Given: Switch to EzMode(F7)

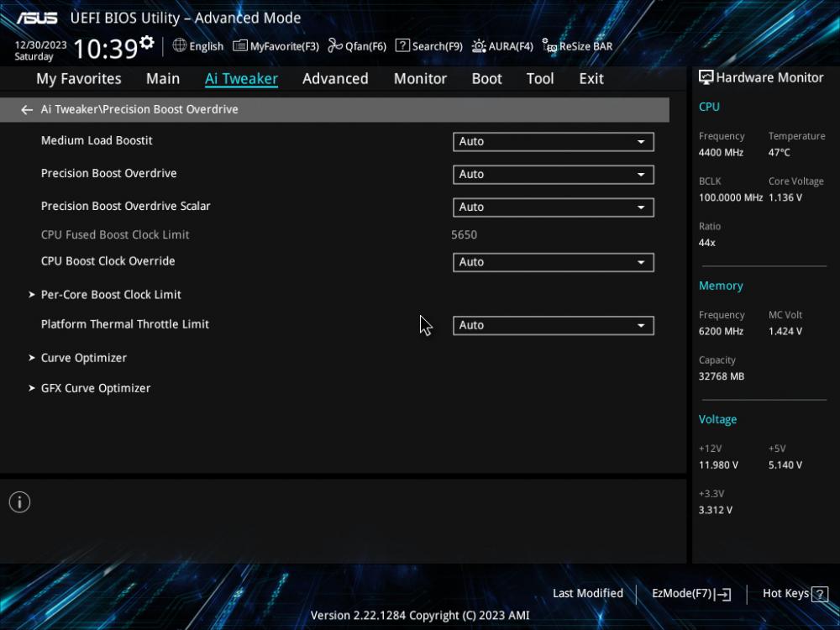Looking at the screenshot, I should [x=691, y=594].
